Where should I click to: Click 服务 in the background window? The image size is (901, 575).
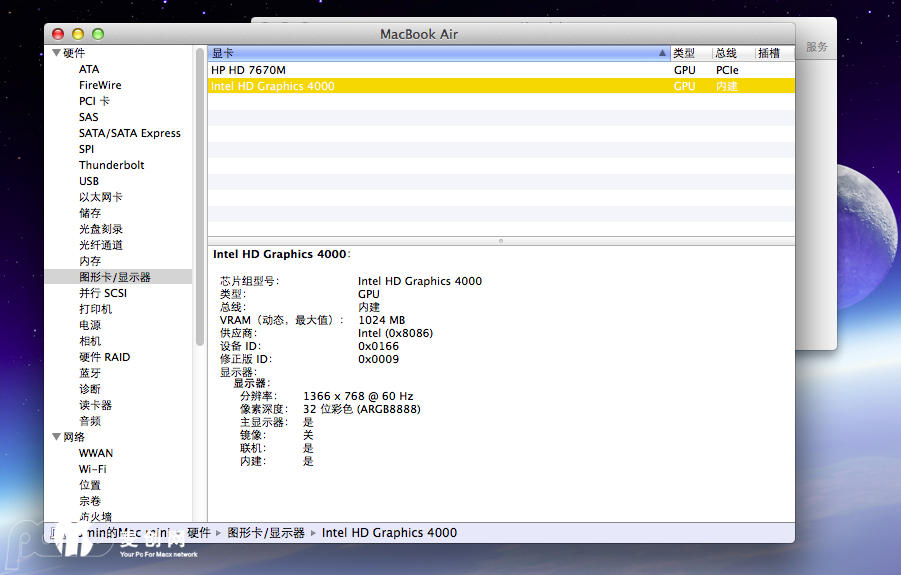(x=817, y=47)
